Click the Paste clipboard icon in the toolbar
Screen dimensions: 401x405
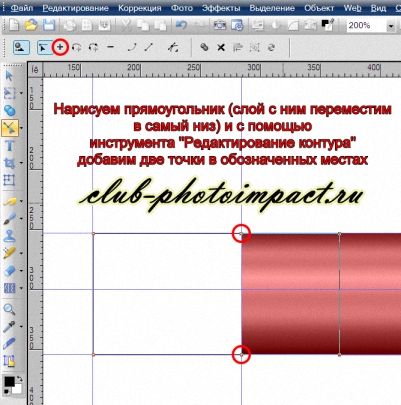click(x=161, y=25)
